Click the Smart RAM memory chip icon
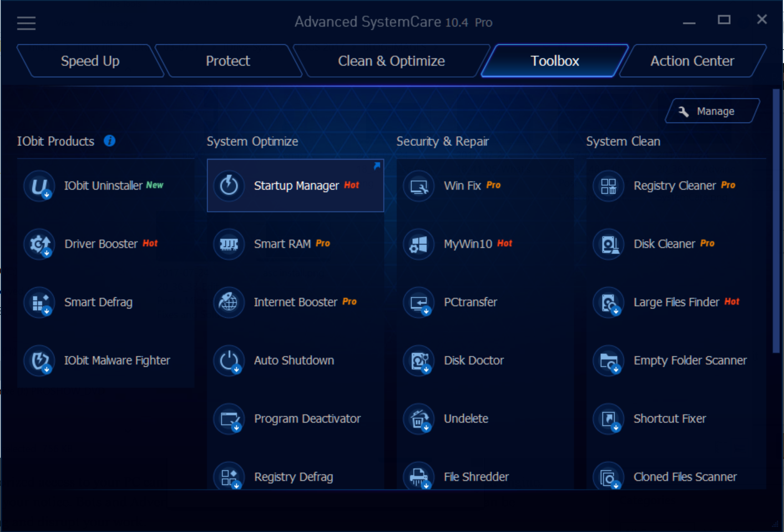Image resolution: width=784 pixels, height=532 pixels. tap(229, 244)
